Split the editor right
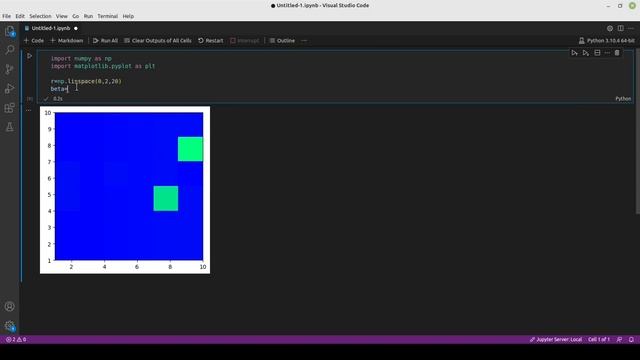Image resolution: width=640 pixels, height=360 pixels. pos(620,28)
